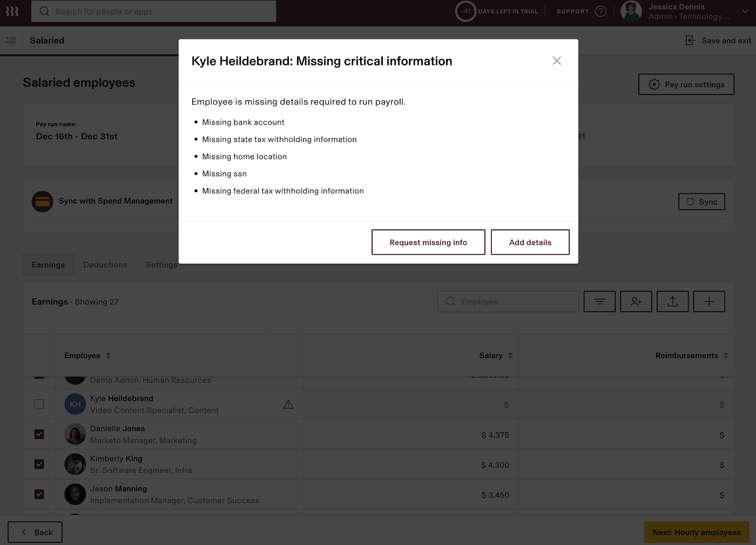This screenshot has width=756, height=545.
Task: Check Kyle Heildebrand's row checkbox
Action: pyautogui.click(x=39, y=404)
